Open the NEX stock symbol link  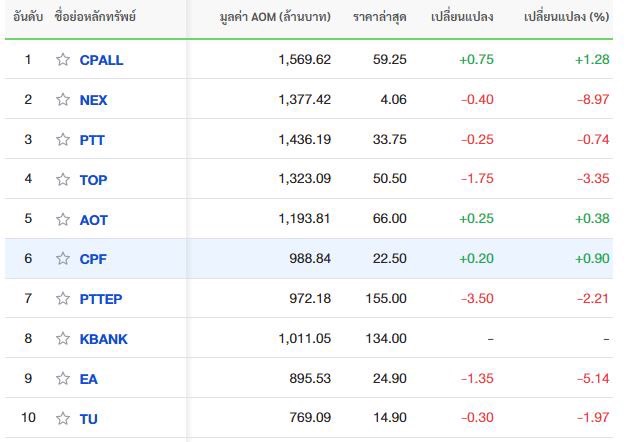tap(93, 100)
